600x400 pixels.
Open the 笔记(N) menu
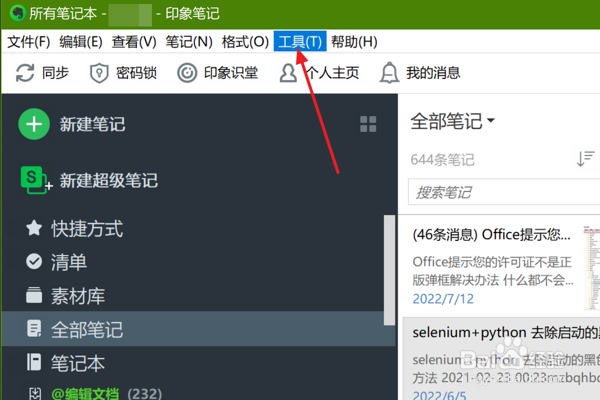[x=189, y=41]
